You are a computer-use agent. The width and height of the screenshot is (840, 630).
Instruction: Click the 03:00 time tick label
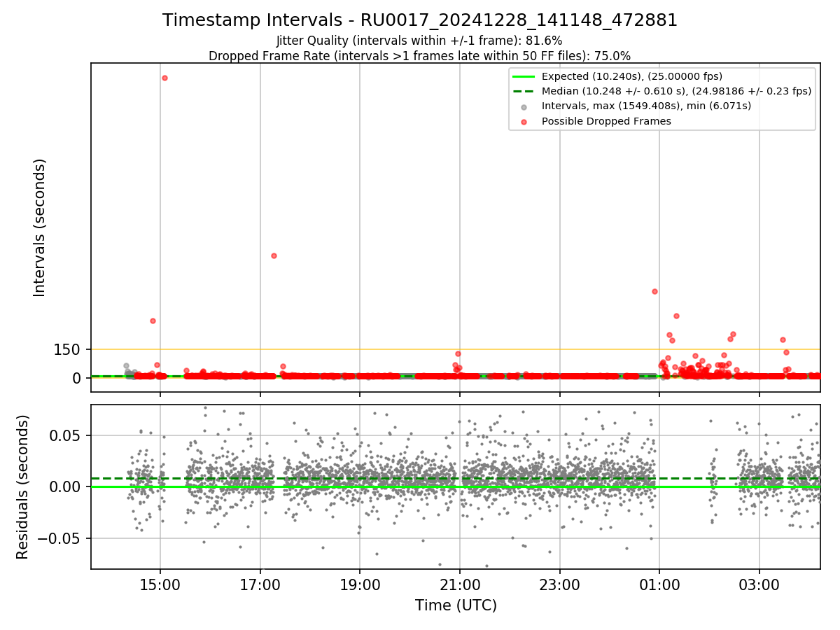pos(759,584)
